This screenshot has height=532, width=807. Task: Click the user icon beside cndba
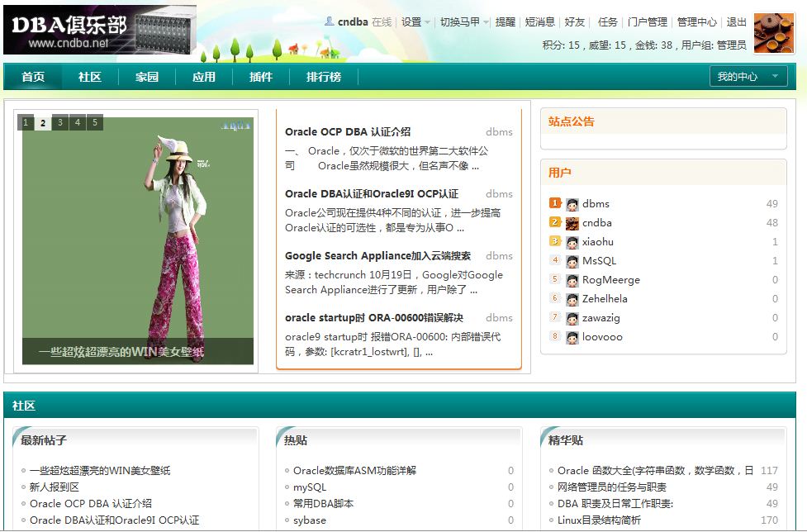coord(330,21)
